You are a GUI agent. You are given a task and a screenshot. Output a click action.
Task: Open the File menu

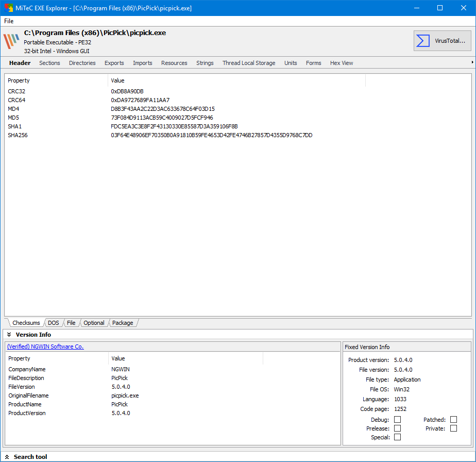tap(9, 21)
